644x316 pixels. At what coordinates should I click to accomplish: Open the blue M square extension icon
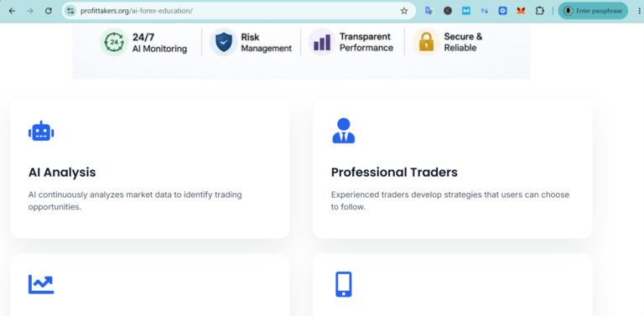466,11
